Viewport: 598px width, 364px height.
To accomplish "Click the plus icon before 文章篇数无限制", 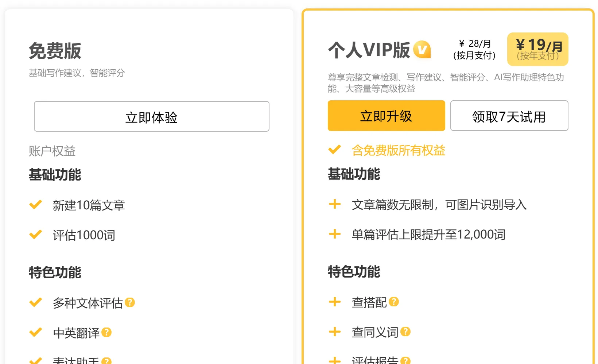I will (x=334, y=205).
